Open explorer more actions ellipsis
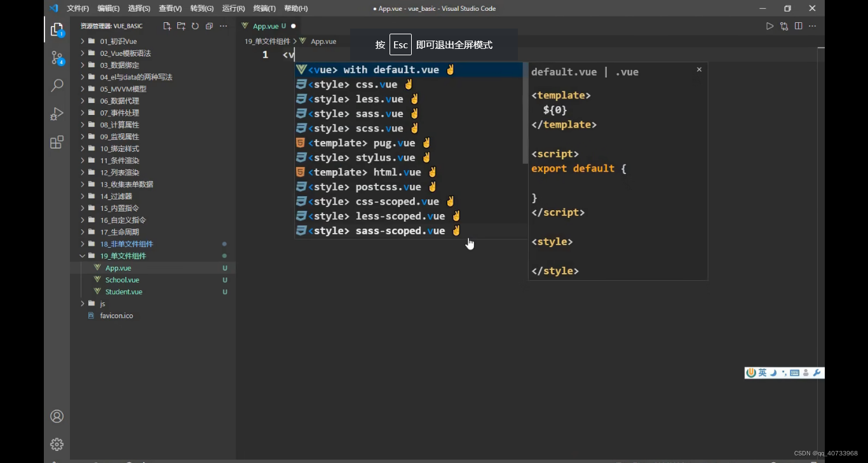 click(223, 26)
